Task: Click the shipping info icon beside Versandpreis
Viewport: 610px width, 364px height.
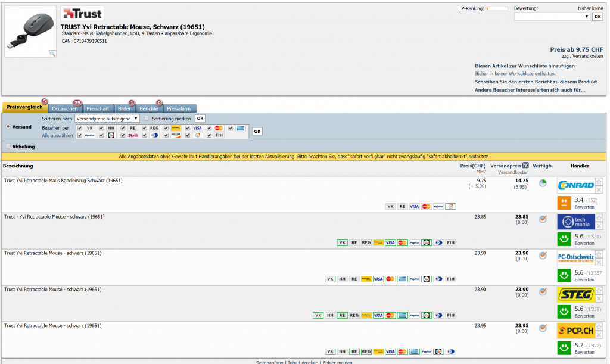Action: (x=525, y=166)
